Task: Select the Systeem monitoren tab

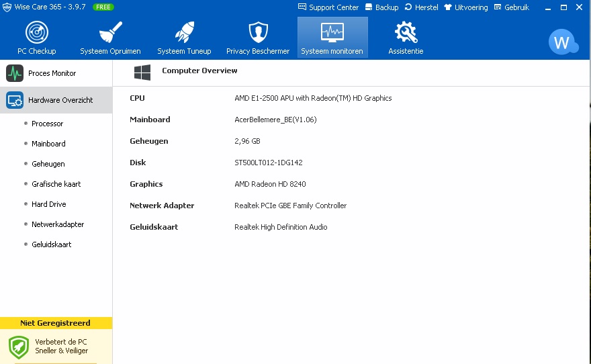Action: click(332, 38)
